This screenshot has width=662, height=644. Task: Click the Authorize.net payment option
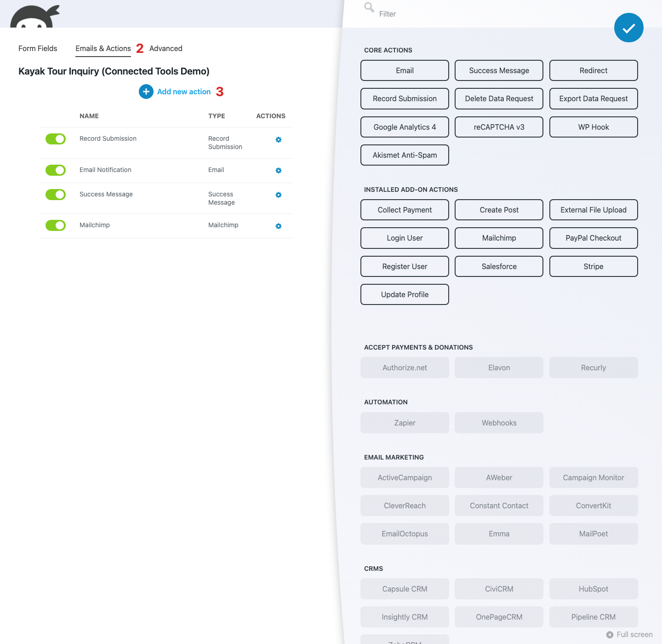[405, 368]
